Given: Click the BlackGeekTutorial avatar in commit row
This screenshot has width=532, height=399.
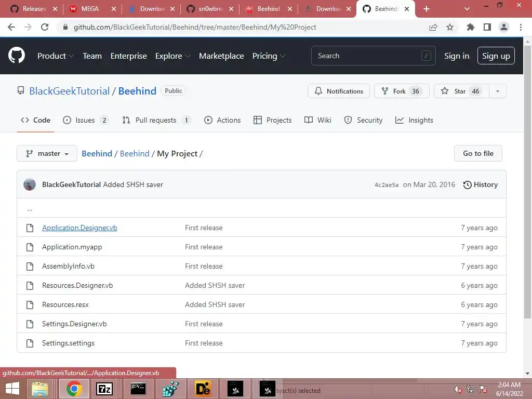Looking at the screenshot, I should coord(30,184).
